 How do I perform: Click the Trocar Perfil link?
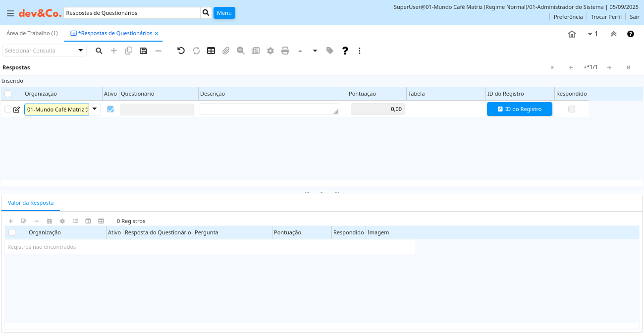[x=606, y=17]
